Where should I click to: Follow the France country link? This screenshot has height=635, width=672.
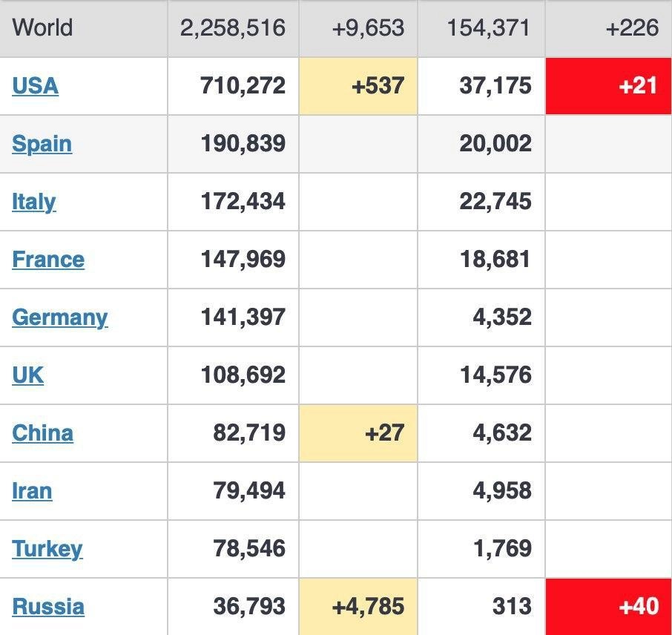(x=48, y=260)
